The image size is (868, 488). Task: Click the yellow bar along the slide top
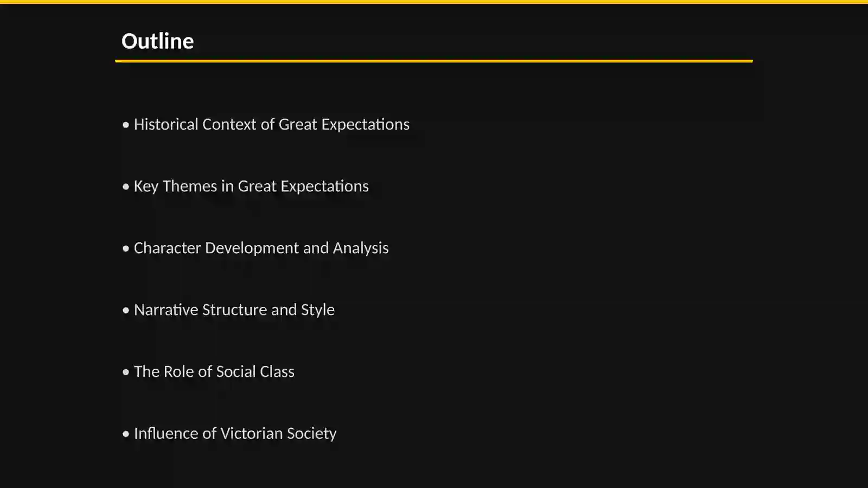[434, 2]
